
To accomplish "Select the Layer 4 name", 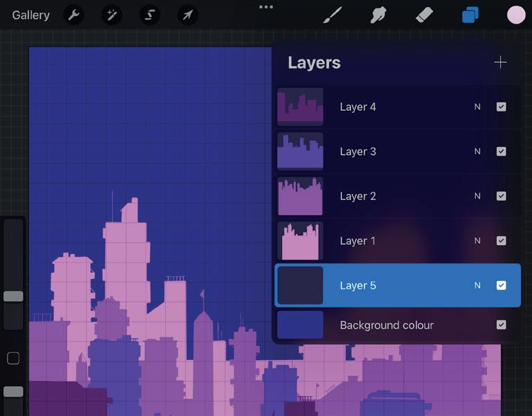I will 358,107.
